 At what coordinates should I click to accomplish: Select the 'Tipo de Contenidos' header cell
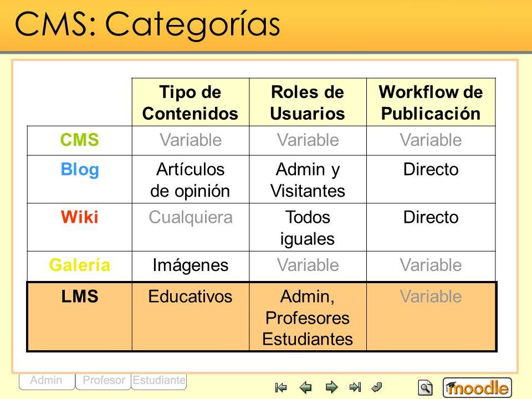tap(190, 102)
